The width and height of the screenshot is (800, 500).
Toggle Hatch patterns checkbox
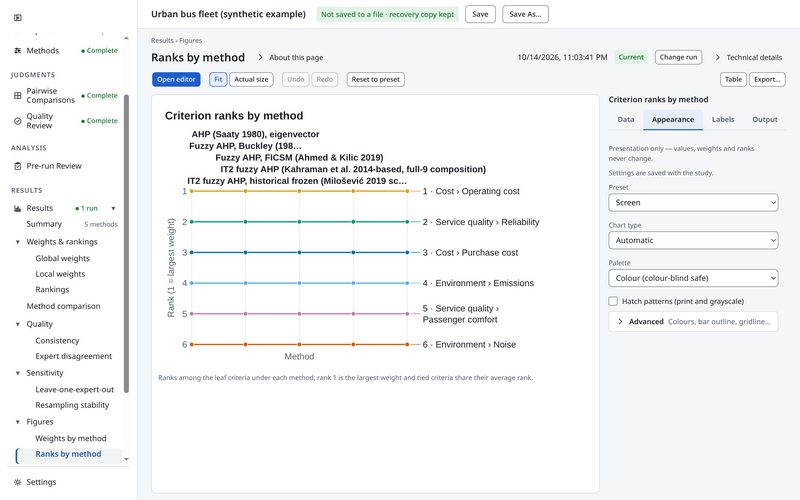(x=613, y=301)
